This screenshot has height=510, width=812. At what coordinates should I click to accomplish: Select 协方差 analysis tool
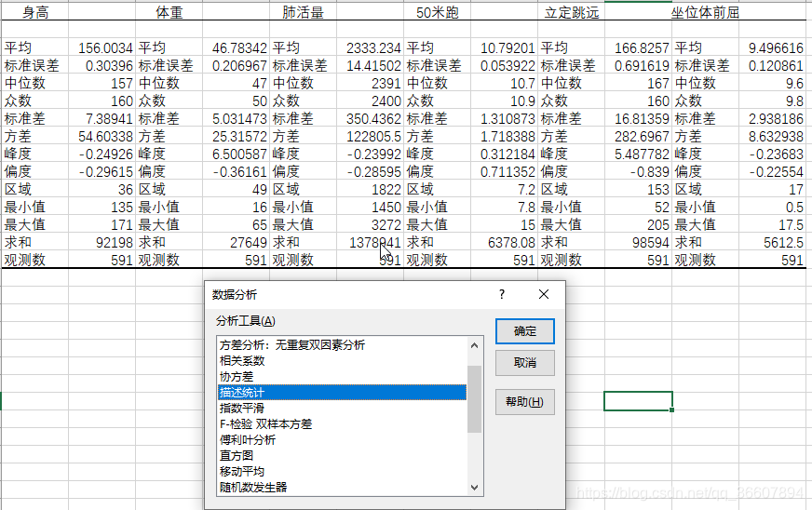342,376
